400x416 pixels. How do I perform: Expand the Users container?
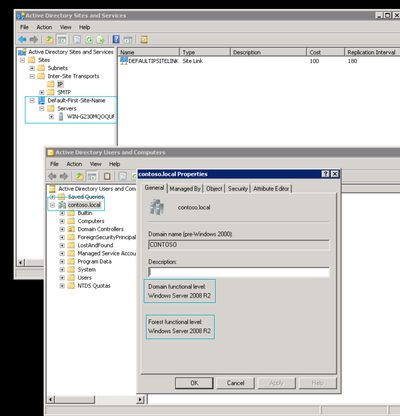pos(62,277)
